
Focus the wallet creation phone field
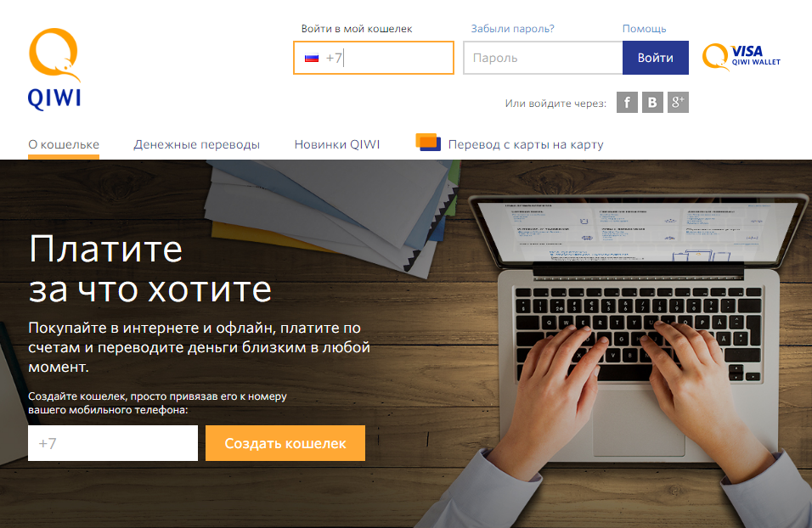[x=113, y=443]
